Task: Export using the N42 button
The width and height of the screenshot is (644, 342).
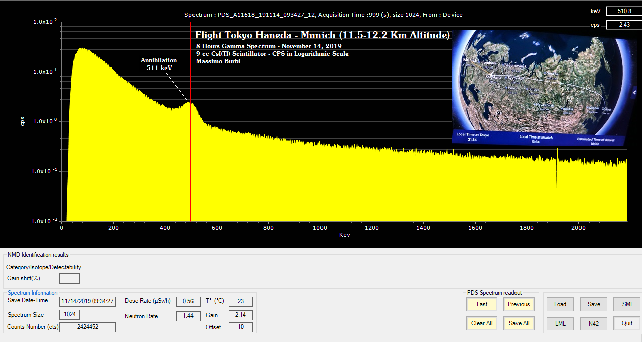Action: coord(594,323)
